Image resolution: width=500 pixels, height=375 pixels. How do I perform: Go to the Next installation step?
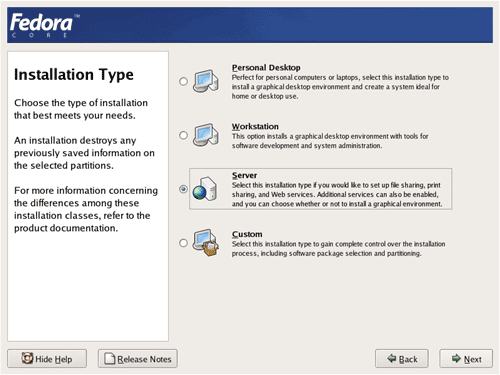click(466, 359)
